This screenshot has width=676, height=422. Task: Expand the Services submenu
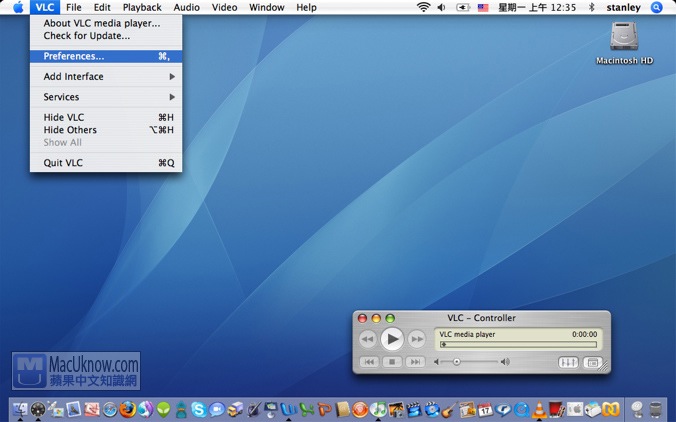tap(106, 97)
